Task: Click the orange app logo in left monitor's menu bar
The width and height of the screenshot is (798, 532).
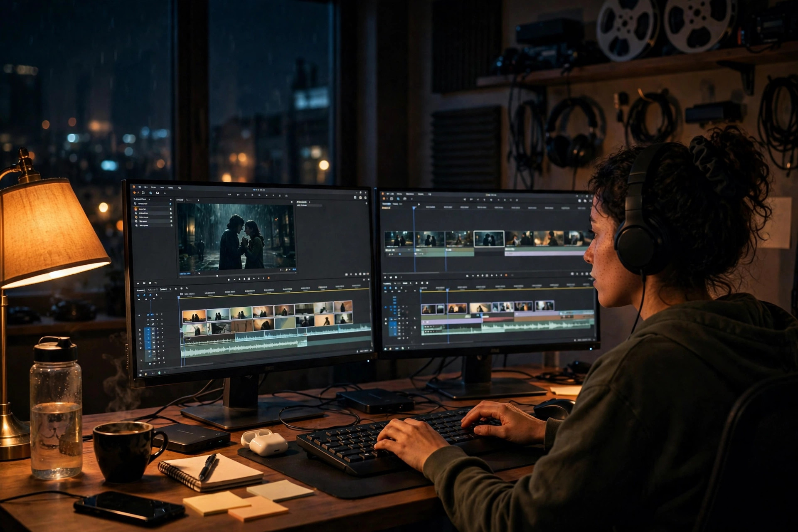Action: (134, 187)
